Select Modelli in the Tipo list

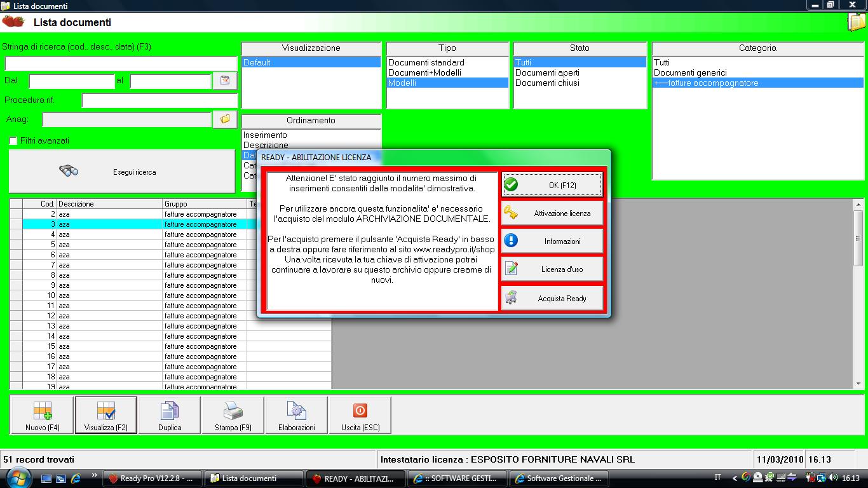coord(448,83)
